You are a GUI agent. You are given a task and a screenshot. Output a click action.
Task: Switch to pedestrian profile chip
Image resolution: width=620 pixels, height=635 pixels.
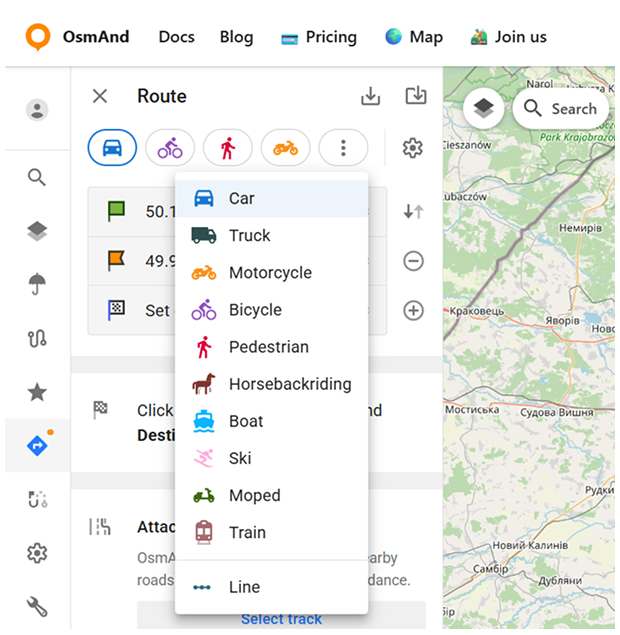point(228,148)
